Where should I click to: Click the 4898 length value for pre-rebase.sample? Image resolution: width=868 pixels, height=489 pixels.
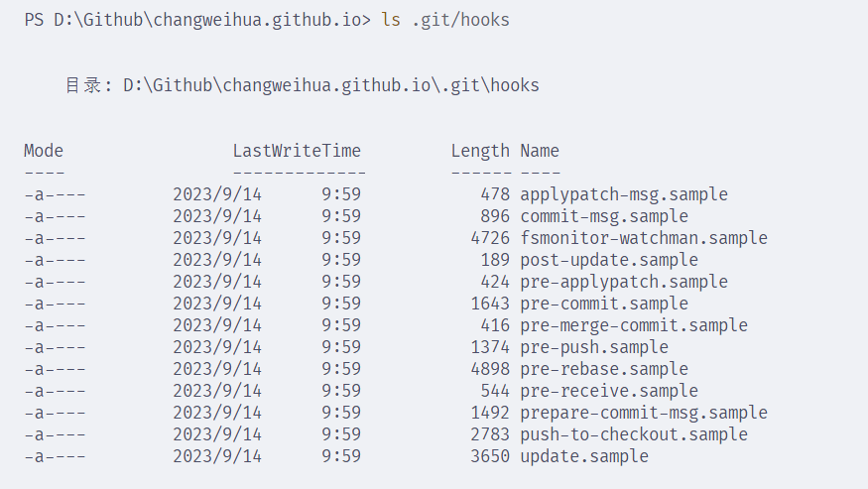point(490,369)
